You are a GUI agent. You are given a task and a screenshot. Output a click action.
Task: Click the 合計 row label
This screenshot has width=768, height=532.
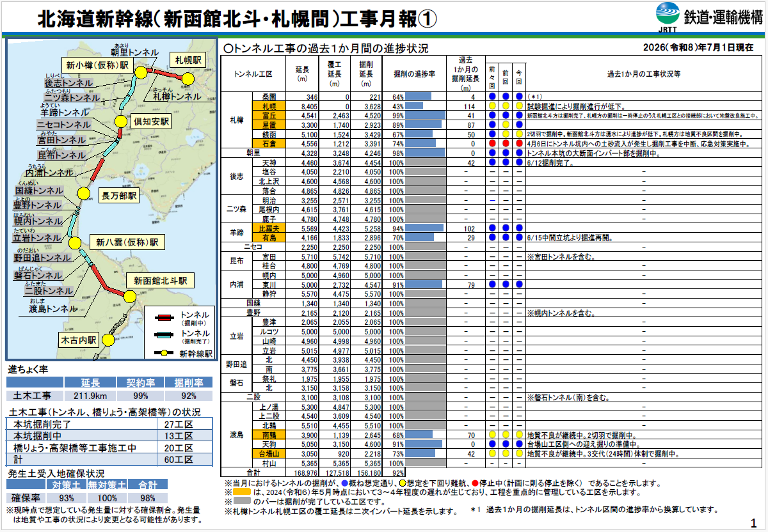[254, 472]
